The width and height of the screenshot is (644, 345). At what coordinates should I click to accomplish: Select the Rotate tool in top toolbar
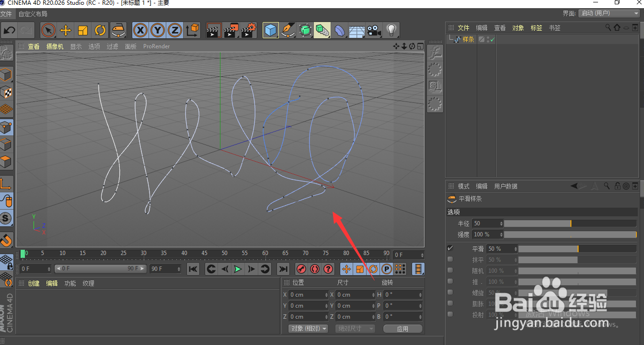click(100, 31)
